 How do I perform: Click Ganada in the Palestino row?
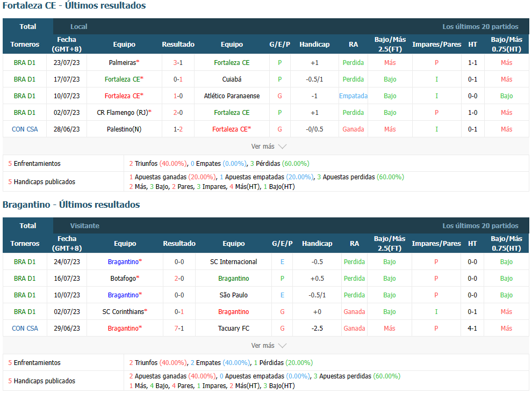353,129
